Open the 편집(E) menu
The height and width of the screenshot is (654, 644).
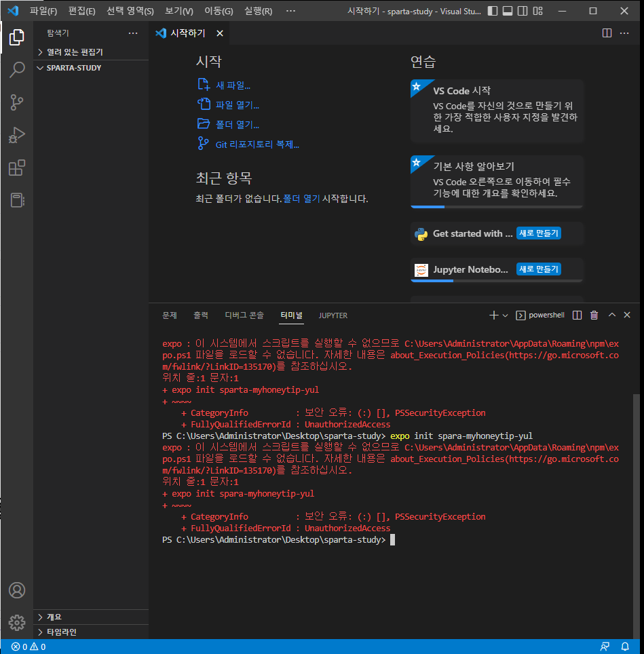click(81, 12)
